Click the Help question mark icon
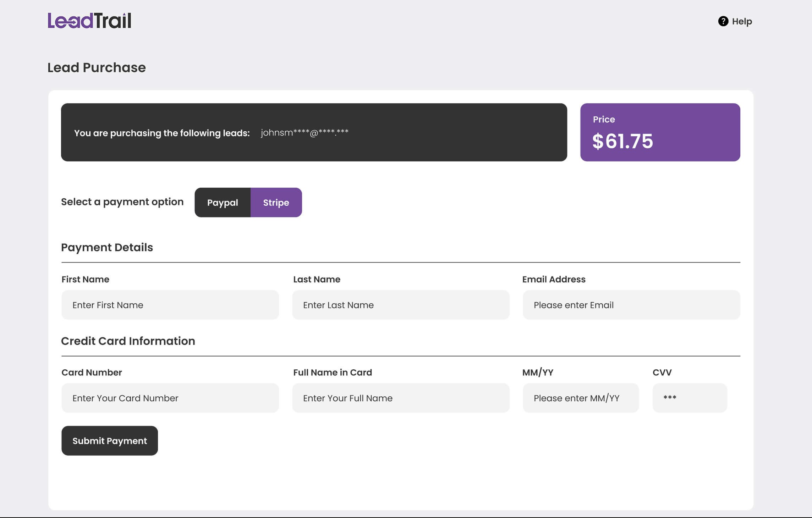This screenshot has width=812, height=518. click(723, 21)
